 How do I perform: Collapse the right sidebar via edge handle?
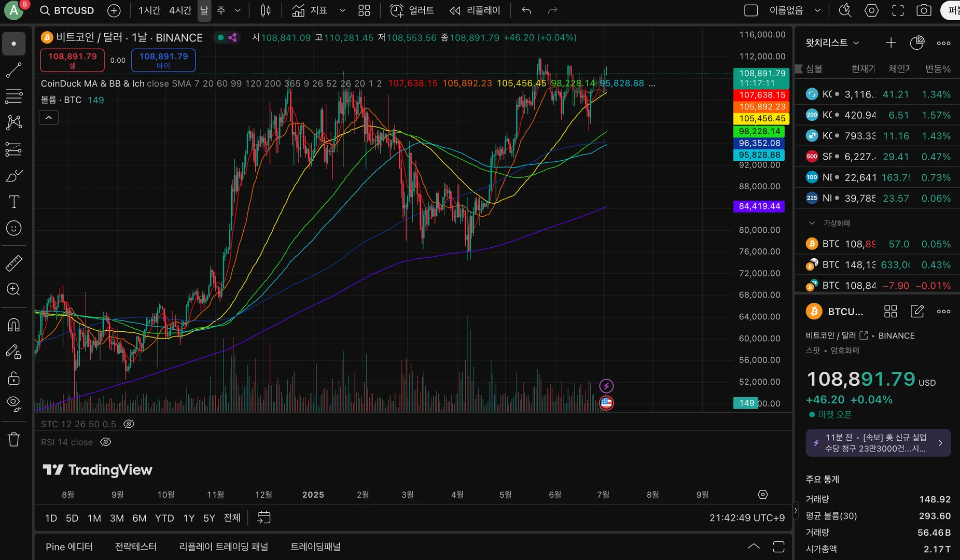click(x=795, y=510)
